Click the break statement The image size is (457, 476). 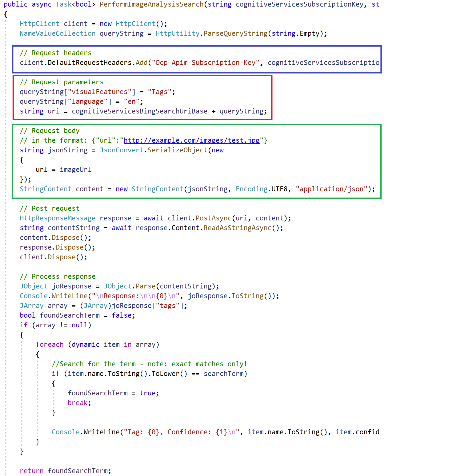(77, 403)
